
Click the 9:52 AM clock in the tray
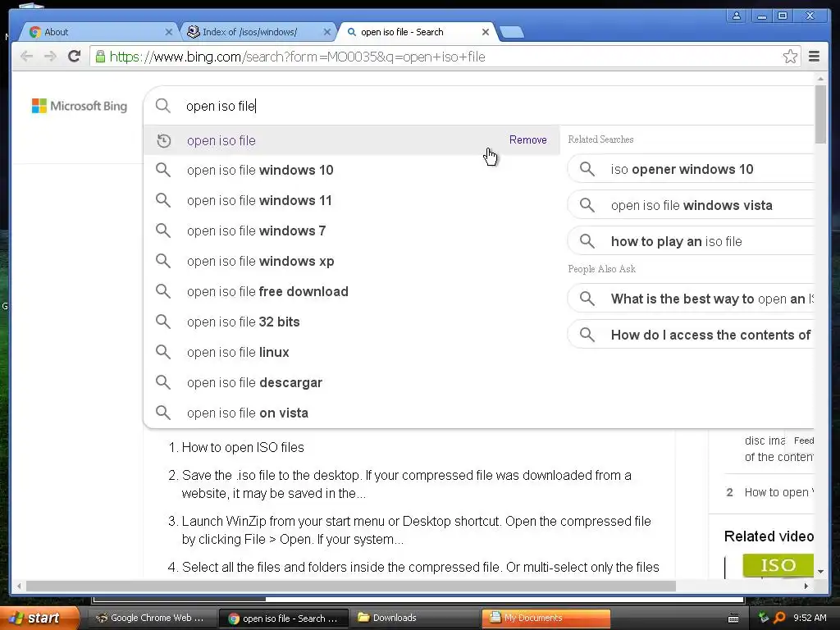click(x=810, y=618)
